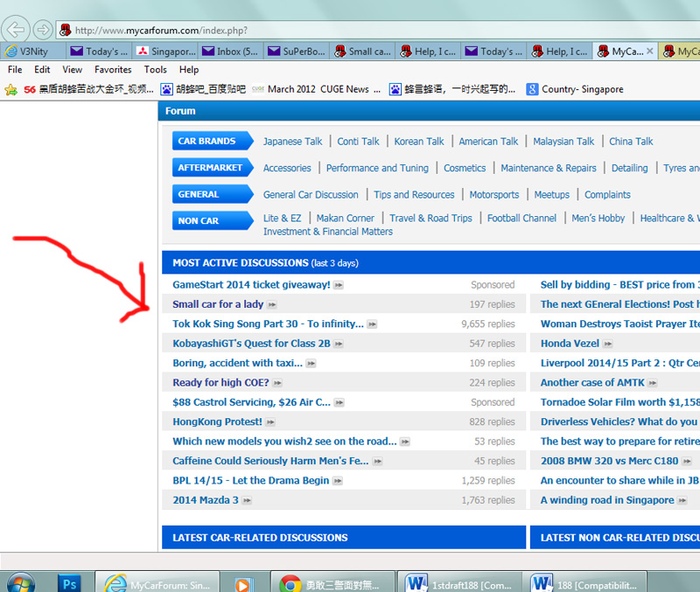Open the Edit menu
This screenshot has height=592, width=700.
click(x=42, y=70)
